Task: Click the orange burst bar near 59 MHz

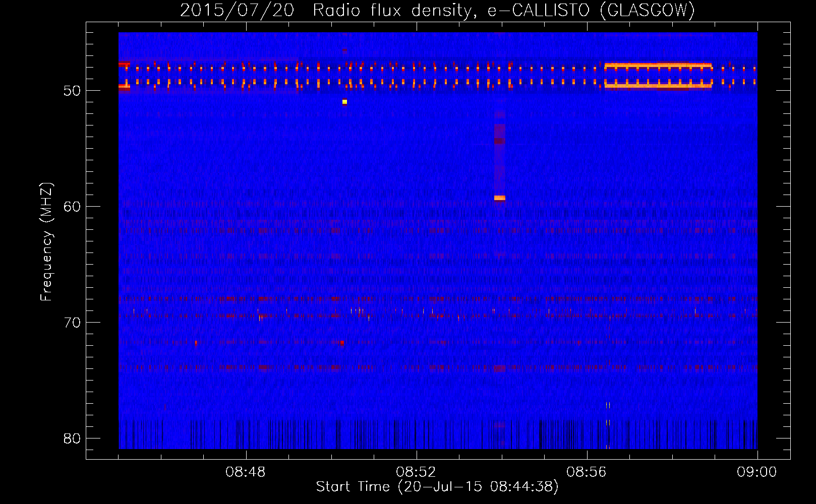Action: tap(499, 198)
